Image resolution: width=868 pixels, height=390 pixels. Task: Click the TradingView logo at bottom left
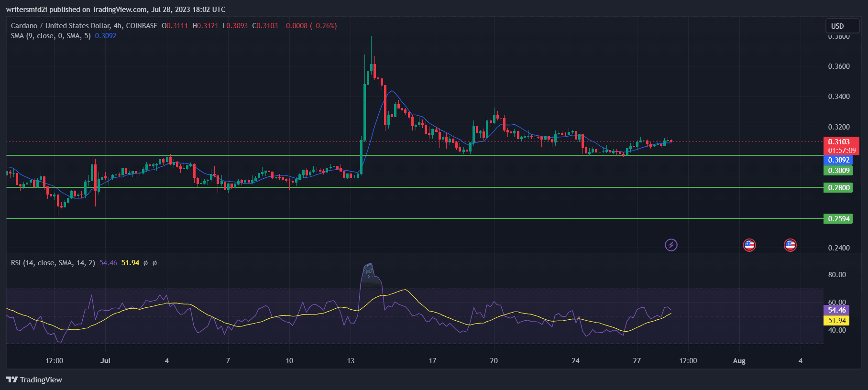coord(34,379)
